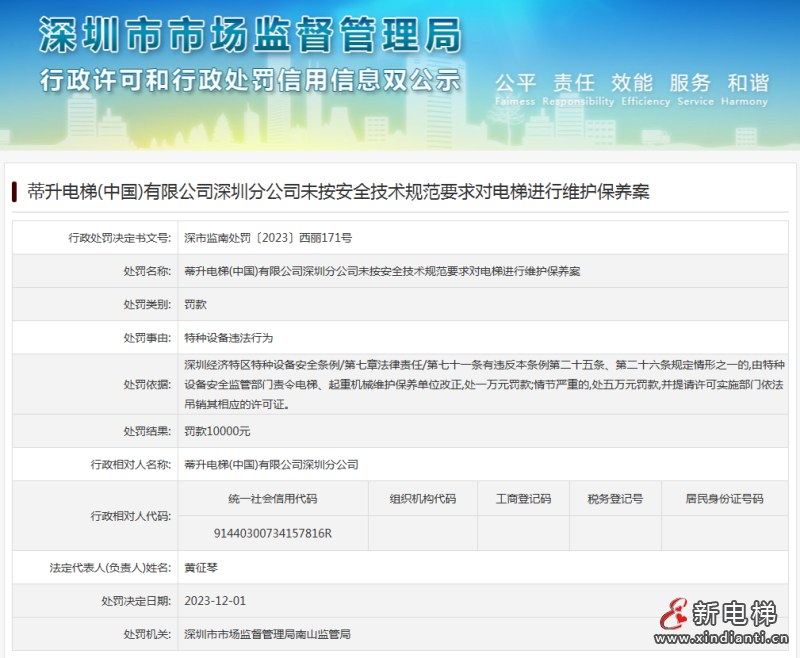Click the 统一社会信用代码 column header

(272, 498)
